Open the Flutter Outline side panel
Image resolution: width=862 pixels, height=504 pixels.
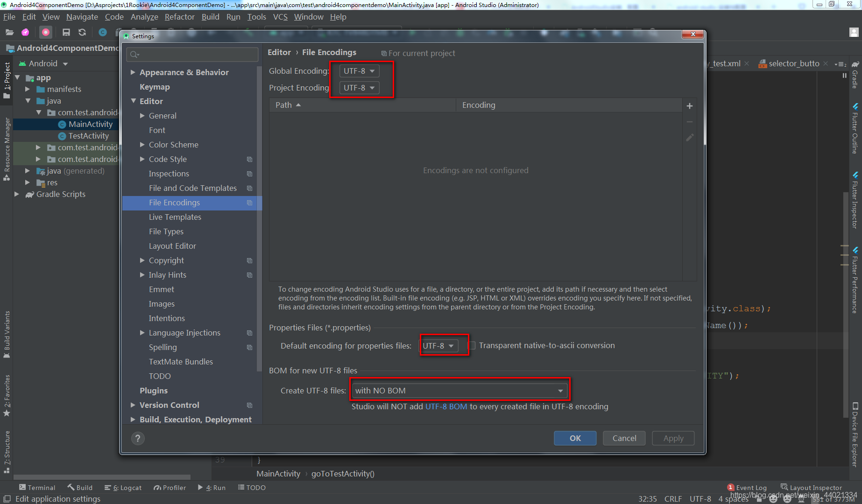[855, 129]
